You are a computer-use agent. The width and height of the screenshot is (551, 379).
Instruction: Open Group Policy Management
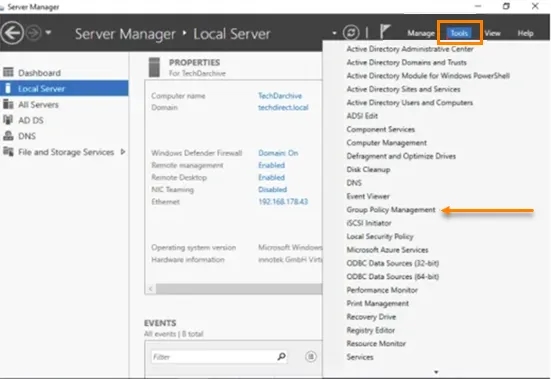391,210
